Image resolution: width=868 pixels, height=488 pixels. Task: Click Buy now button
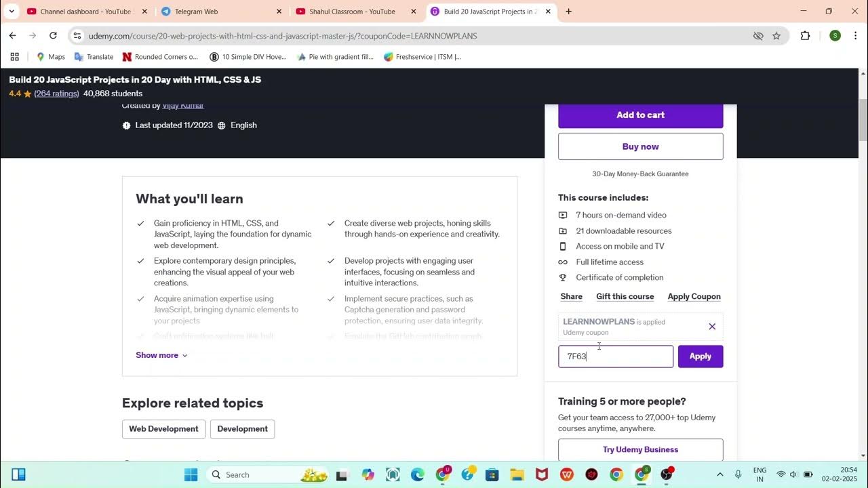[640, 146]
